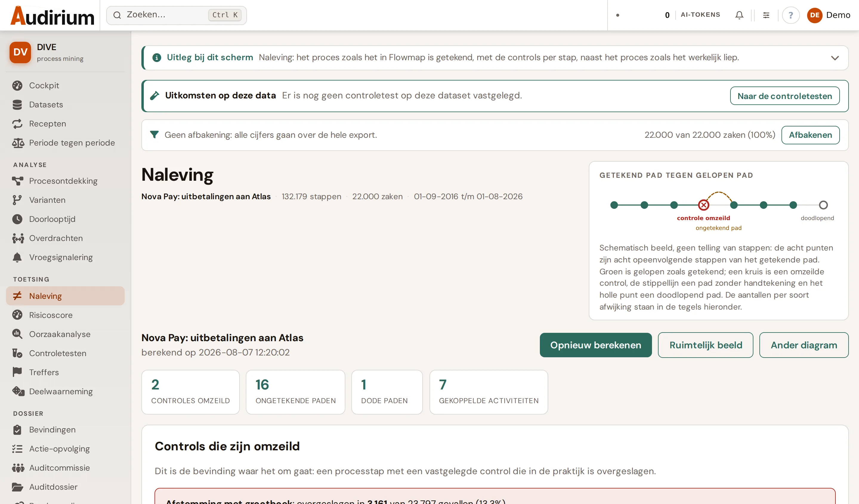
Task: Open Auditcommissie menu item
Action: coord(65,468)
